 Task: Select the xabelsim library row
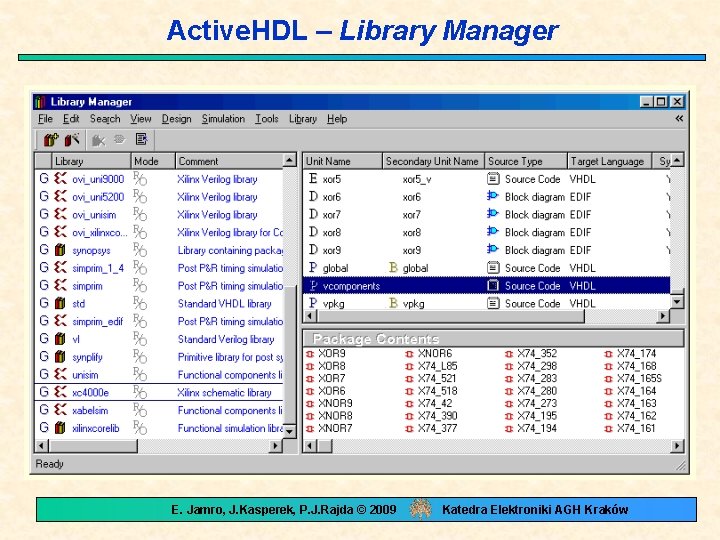(159, 410)
